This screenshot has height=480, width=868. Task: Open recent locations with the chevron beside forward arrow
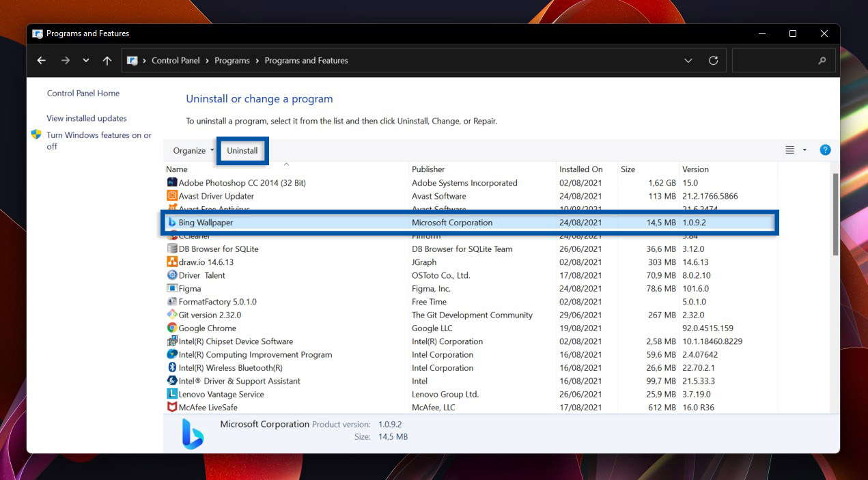(85, 60)
